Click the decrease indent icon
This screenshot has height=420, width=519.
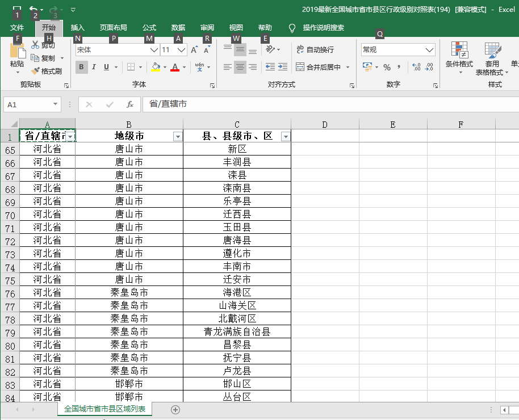point(270,67)
